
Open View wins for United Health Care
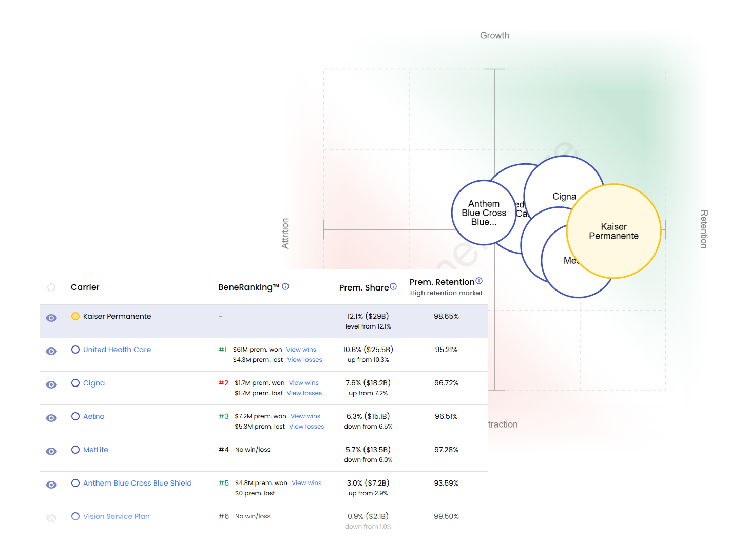(x=301, y=350)
